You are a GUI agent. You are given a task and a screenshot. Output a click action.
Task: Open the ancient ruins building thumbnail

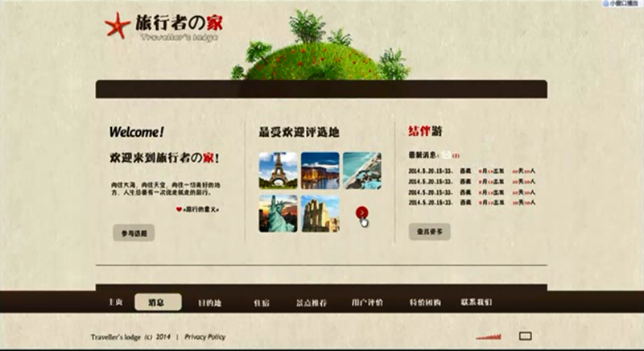coord(320,213)
